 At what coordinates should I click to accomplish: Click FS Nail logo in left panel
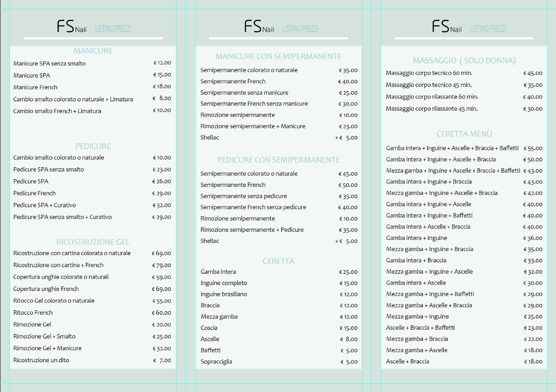coord(72,27)
